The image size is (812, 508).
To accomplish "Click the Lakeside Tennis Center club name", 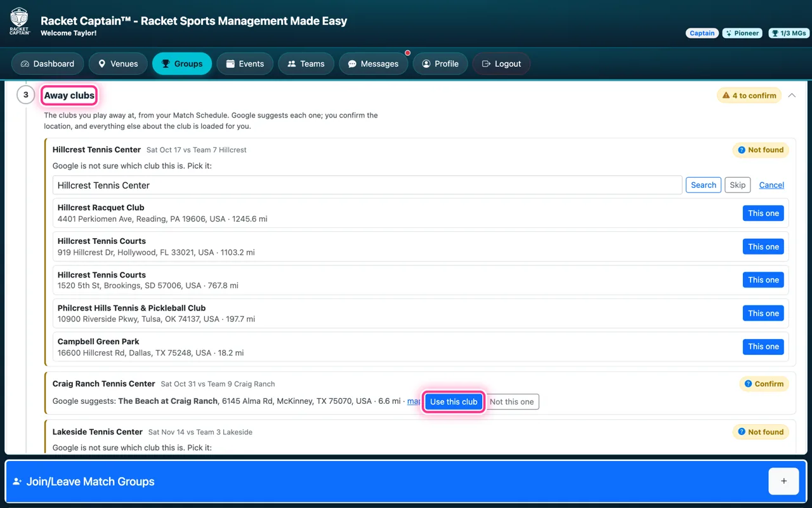I will [x=97, y=432].
